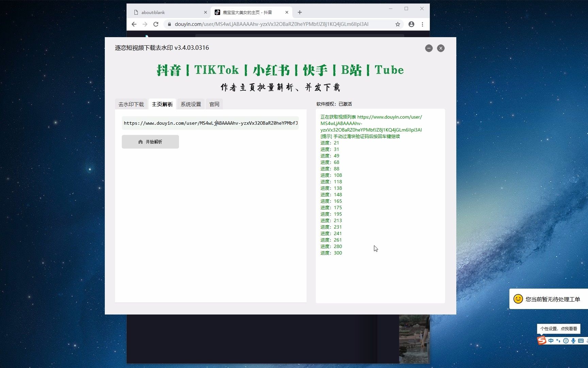Click the 个性设置，点我看看 tooltip

559,329
